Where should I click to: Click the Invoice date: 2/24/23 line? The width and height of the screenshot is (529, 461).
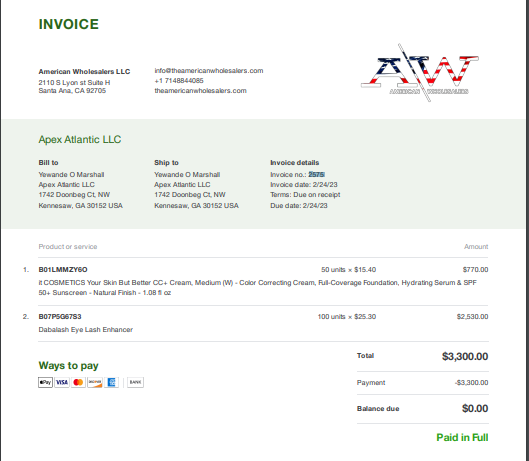pos(304,185)
